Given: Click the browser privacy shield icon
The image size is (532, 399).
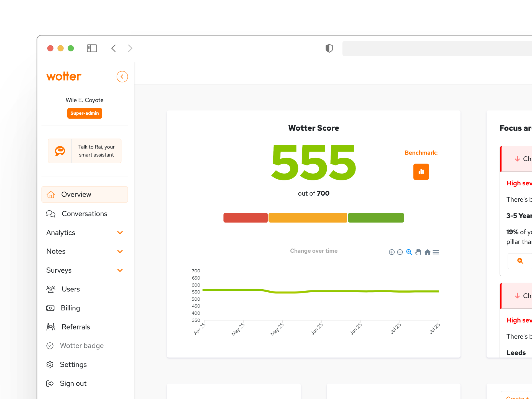Looking at the screenshot, I should point(329,48).
